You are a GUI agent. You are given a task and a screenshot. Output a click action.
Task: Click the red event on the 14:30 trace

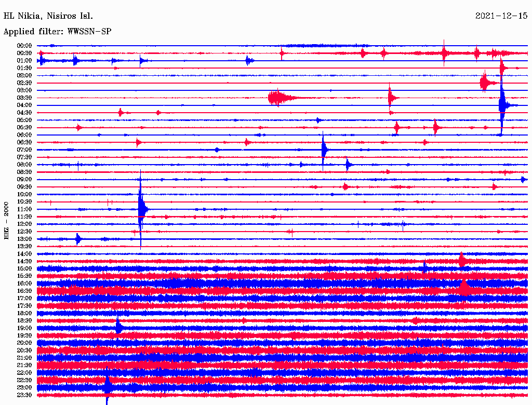(x=462, y=261)
